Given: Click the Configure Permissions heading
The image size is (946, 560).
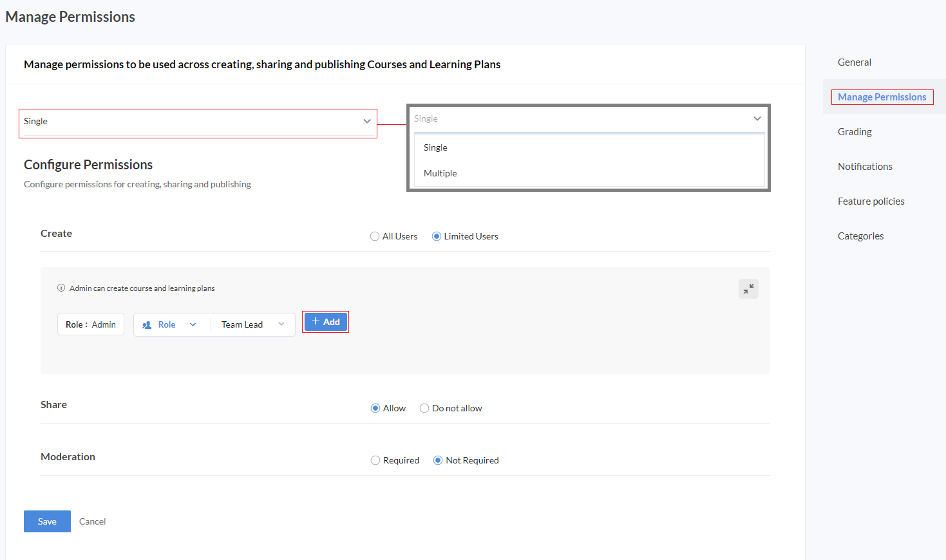Looking at the screenshot, I should coord(88,165).
